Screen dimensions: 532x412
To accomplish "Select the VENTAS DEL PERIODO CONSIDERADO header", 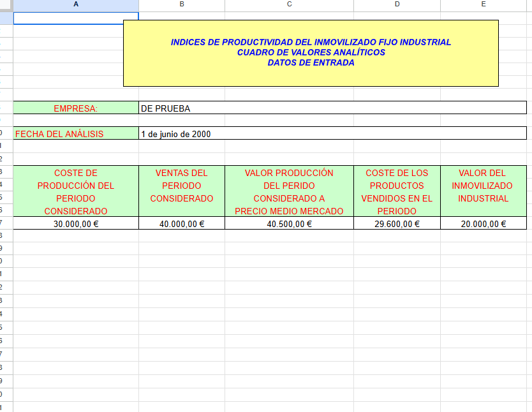I will click(182, 191).
